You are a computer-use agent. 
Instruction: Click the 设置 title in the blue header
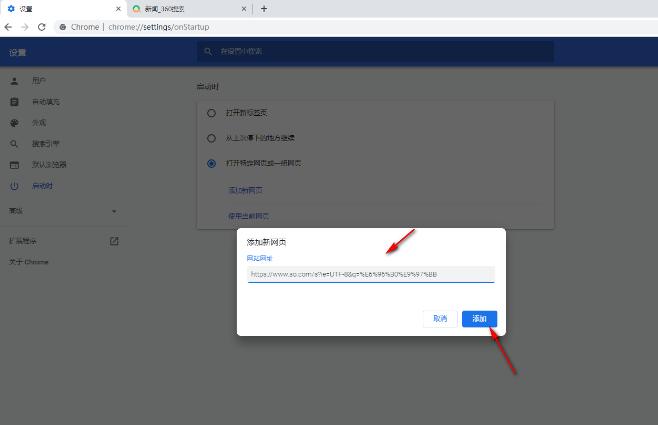click(x=18, y=52)
